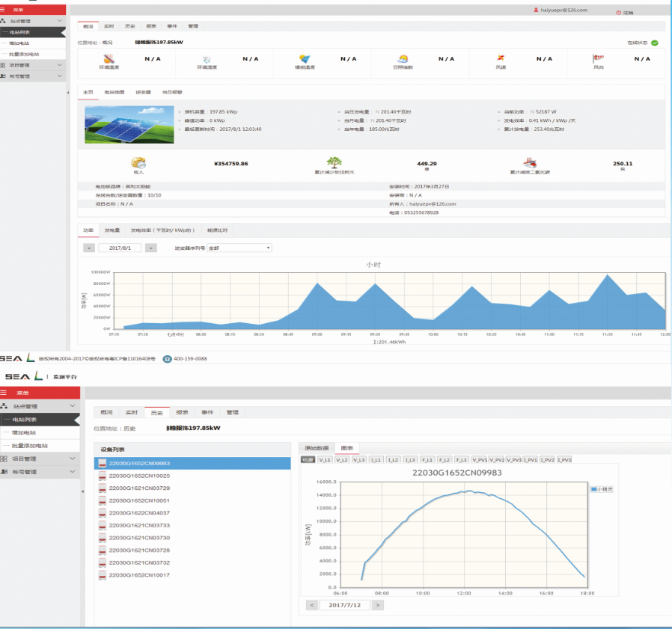Click the 2017/7/12 date input field
Screen dimensions: 672x629
[346, 605]
